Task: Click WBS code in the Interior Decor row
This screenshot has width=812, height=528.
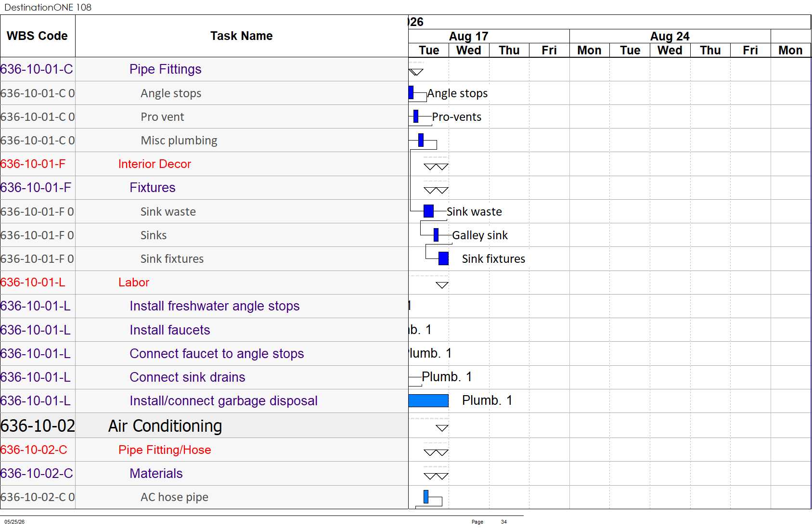Action: pyautogui.click(x=33, y=164)
